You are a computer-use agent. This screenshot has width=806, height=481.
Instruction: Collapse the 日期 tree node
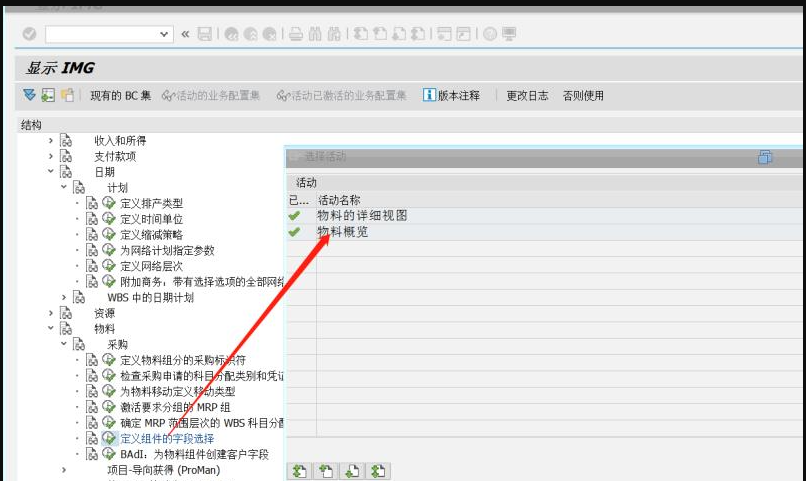coord(50,171)
